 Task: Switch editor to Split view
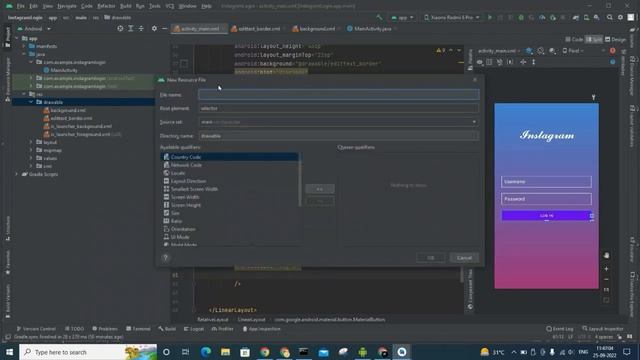[x=594, y=40]
